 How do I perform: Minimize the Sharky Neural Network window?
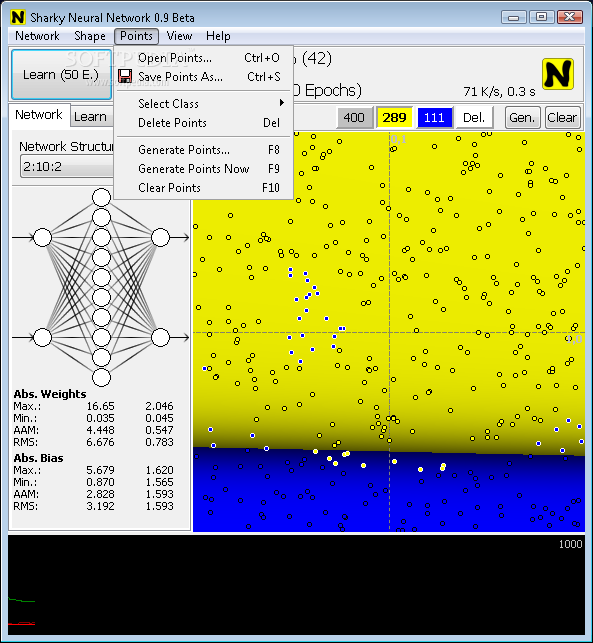(513, 17)
